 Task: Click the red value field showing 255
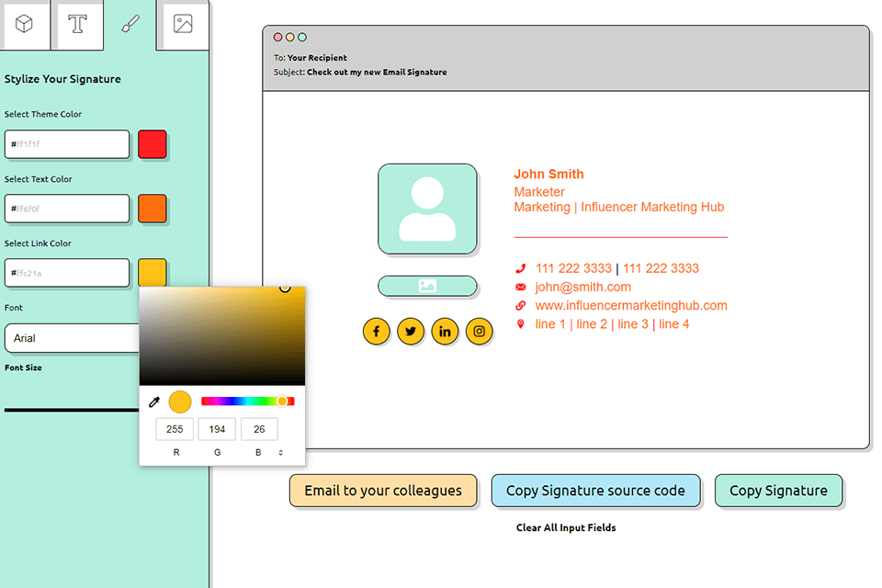click(175, 429)
